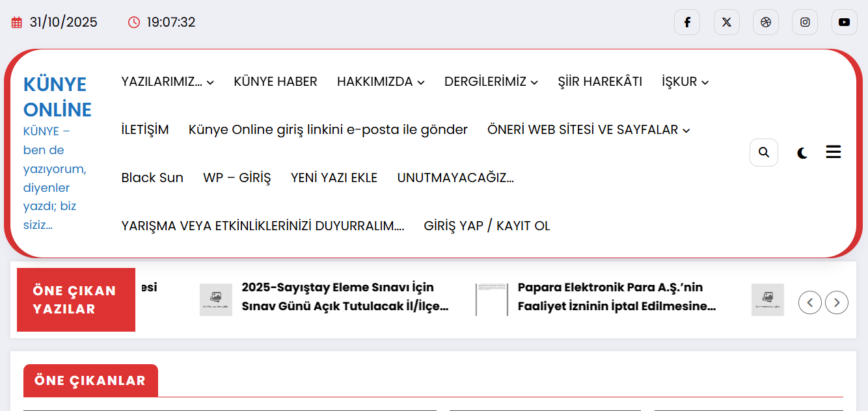Click the calendar icon beside the date
This screenshot has height=411, width=868.
tap(17, 23)
